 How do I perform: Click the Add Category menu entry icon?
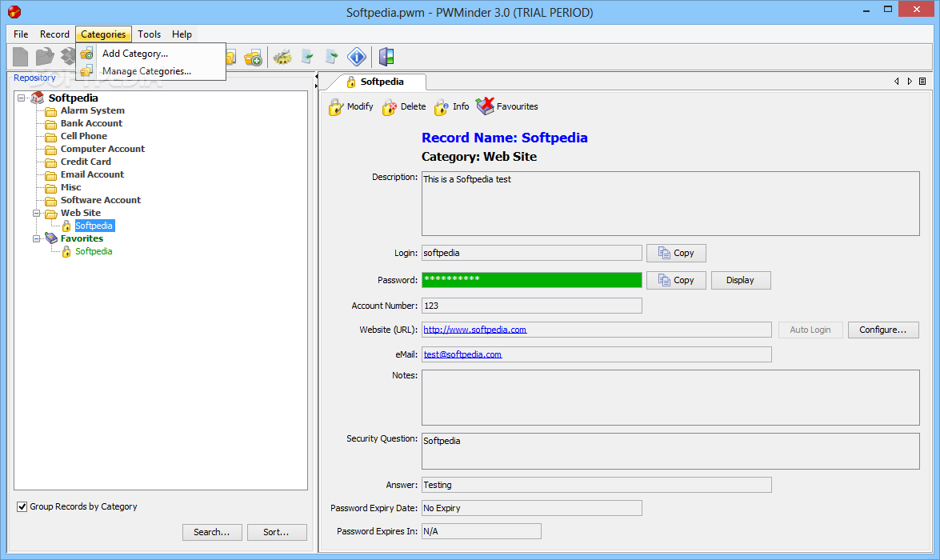click(x=87, y=54)
